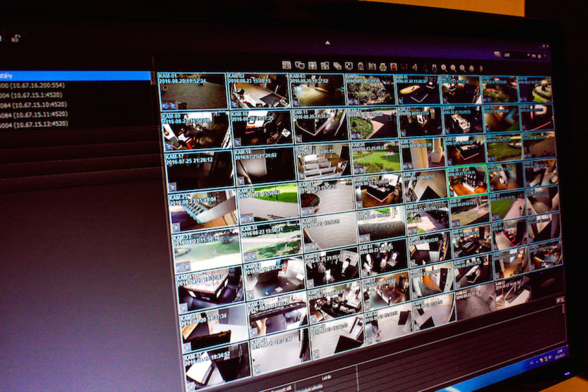Image resolution: width=588 pixels, height=392 pixels.
Task: Click the arrow at toolbar's right end
Action: pyautogui.click(x=481, y=68)
